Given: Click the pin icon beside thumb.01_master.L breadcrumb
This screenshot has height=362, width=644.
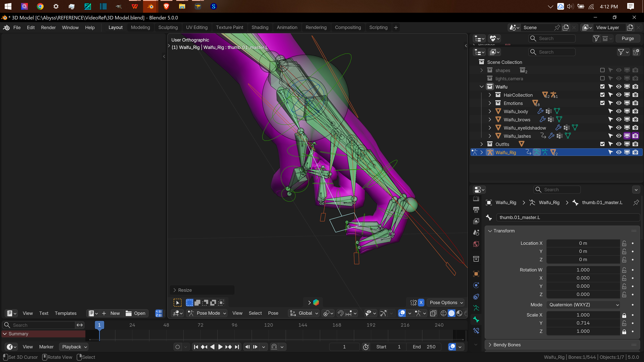Looking at the screenshot, I should (x=636, y=203).
